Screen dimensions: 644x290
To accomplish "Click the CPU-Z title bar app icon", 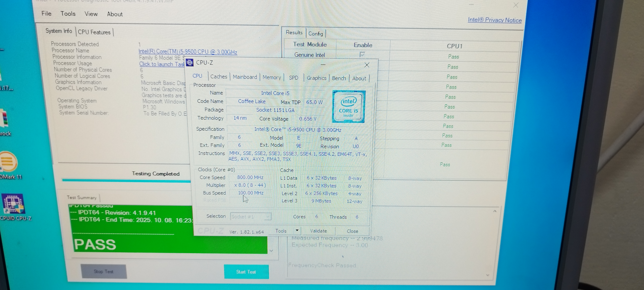I will [x=189, y=63].
